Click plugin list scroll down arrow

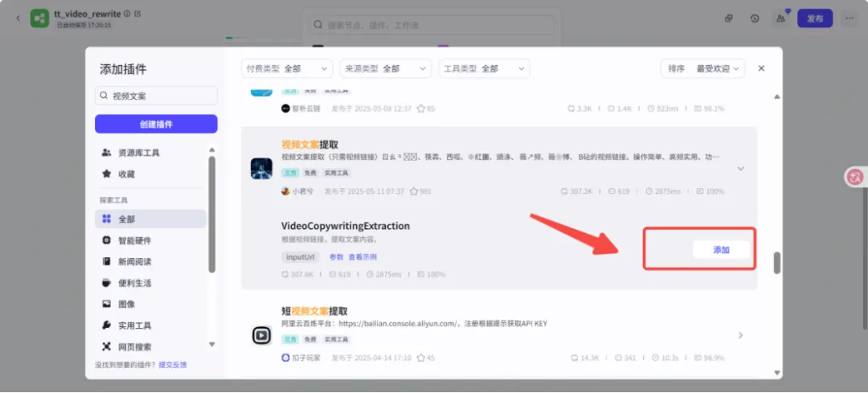(776, 373)
